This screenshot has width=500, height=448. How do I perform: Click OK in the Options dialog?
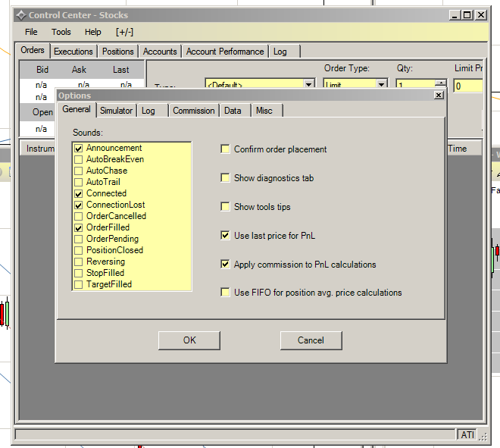tap(189, 340)
